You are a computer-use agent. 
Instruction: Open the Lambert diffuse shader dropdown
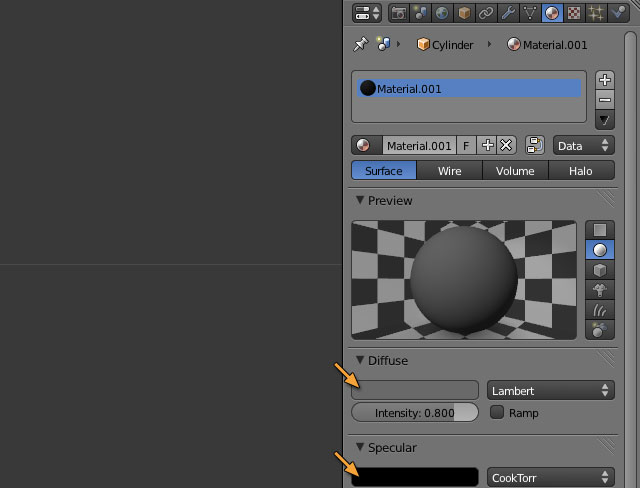(550, 390)
